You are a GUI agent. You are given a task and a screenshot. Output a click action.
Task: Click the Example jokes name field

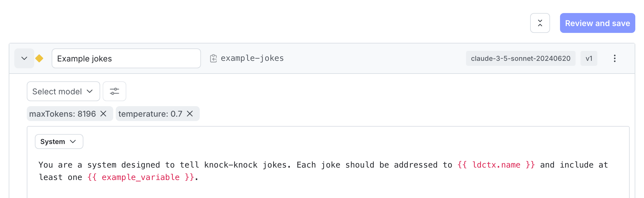(x=126, y=58)
